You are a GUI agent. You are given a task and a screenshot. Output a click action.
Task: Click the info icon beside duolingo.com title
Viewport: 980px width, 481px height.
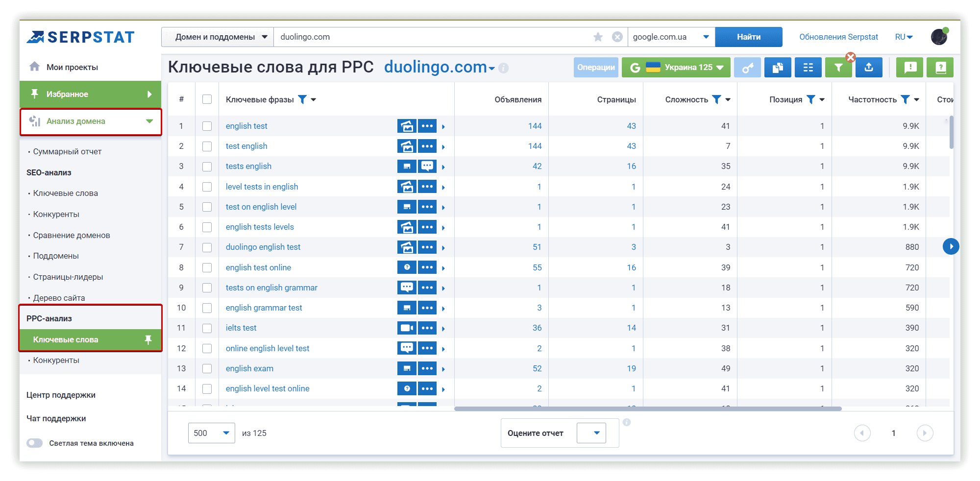pyautogui.click(x=503, y=68)
